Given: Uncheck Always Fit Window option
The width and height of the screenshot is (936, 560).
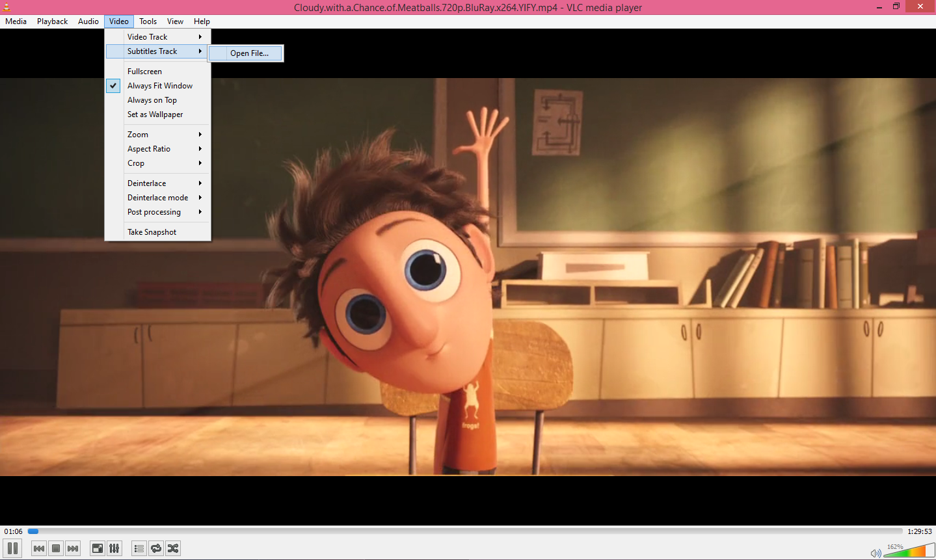Looking at the screenshot, I should point(158,86).
